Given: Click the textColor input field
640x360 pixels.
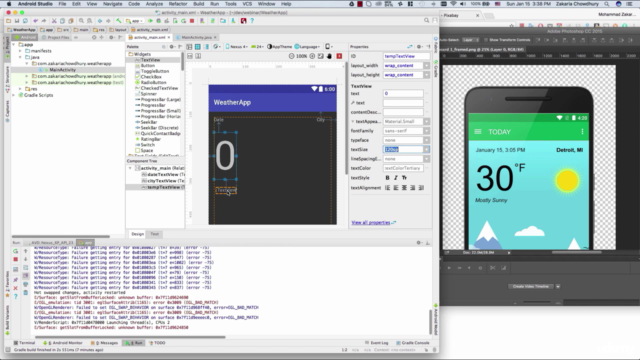Looking at the screenshot, I should (x=403, y=168).
